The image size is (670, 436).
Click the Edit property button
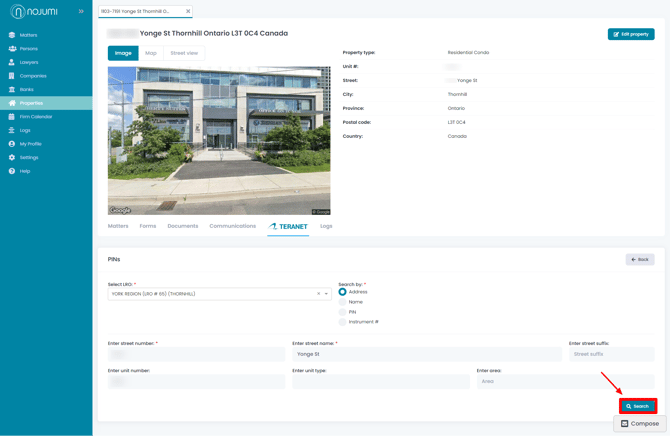630,34
